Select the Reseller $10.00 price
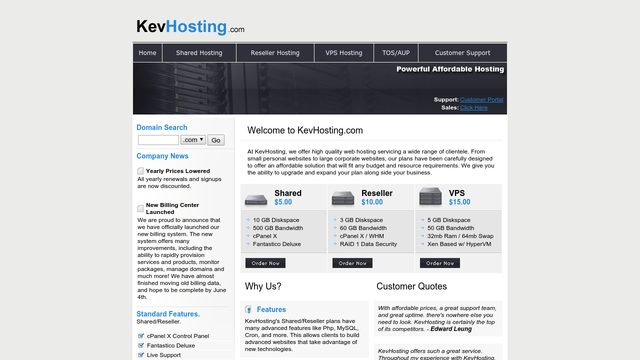 click(x=372, y=202)
